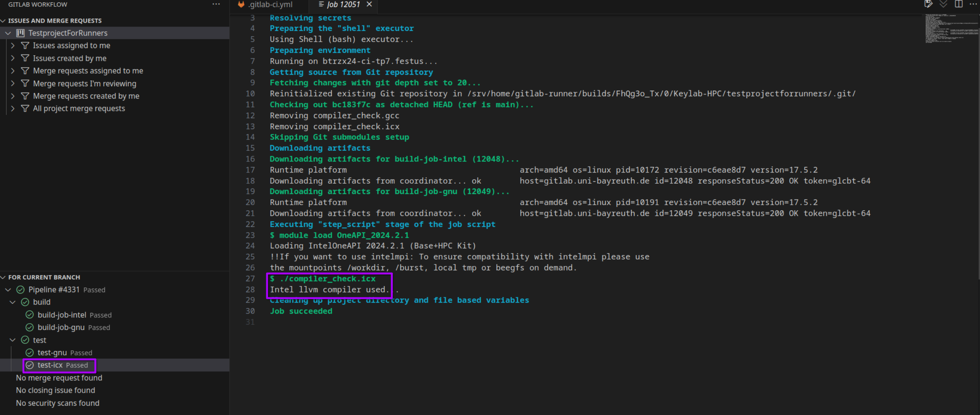Click the GITLAB WORKFLOW panel title
Screen dimensions: 980x415
(38, 4)
